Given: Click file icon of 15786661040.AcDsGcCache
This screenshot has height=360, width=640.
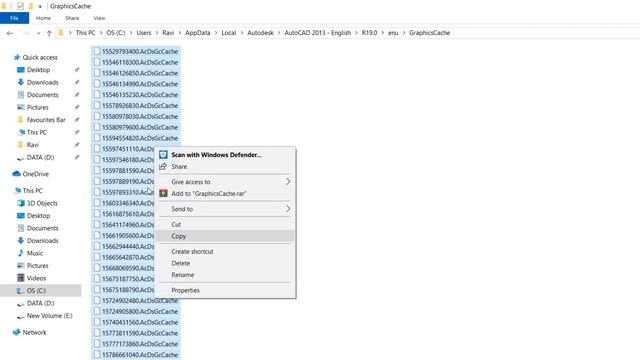Looking at the screenshot, I should pyautogui.click(x=97, y=354).
